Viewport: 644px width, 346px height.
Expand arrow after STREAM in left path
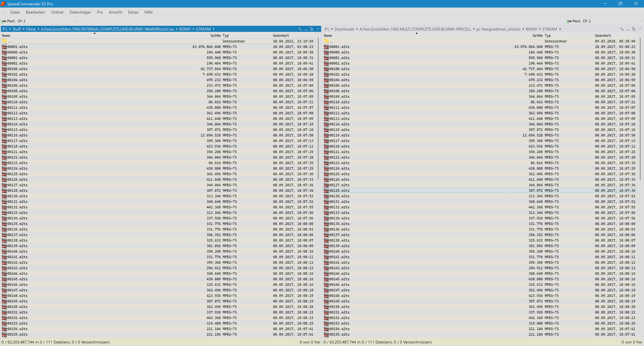tap(214, 29)
